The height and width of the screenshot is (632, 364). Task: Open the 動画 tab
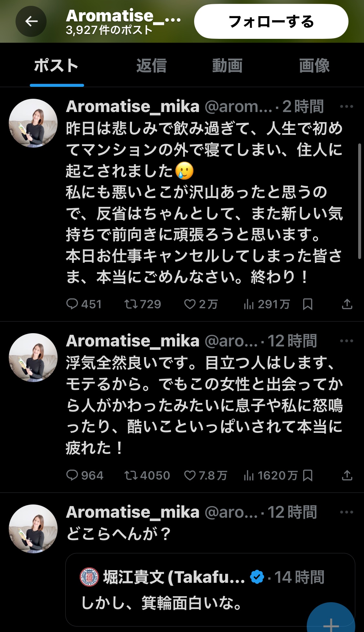click(x=227, y=66)
